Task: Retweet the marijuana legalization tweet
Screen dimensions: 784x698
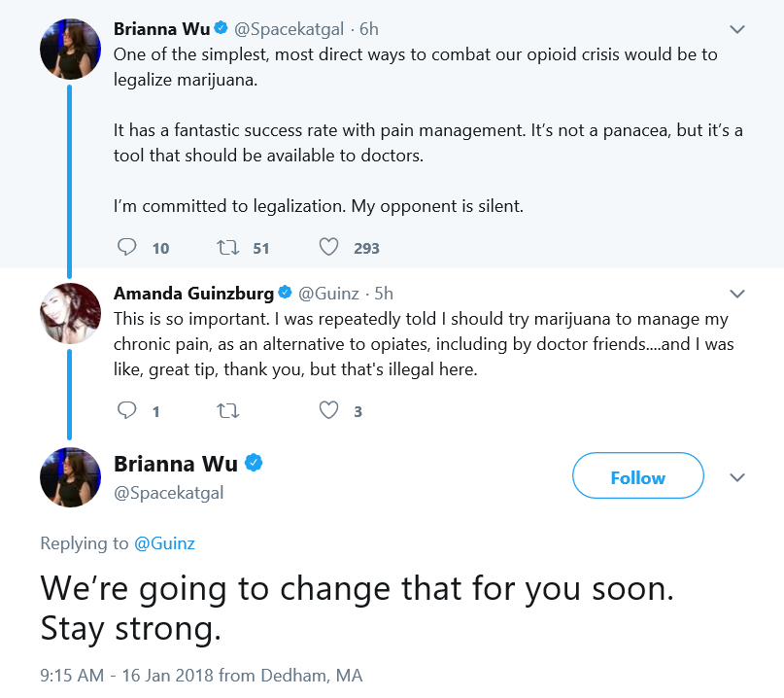Action: pyautogui.click(x=227, y=247)
